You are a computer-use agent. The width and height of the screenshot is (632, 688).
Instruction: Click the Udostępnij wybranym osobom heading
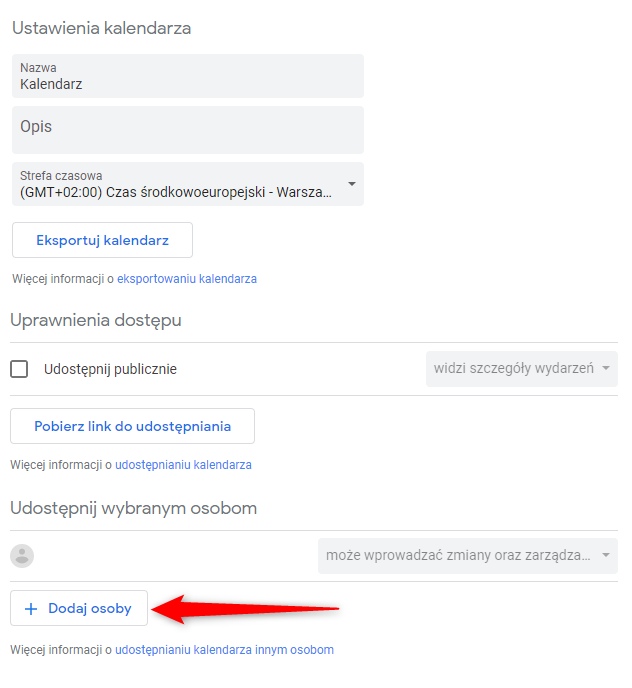pos(133,509)
